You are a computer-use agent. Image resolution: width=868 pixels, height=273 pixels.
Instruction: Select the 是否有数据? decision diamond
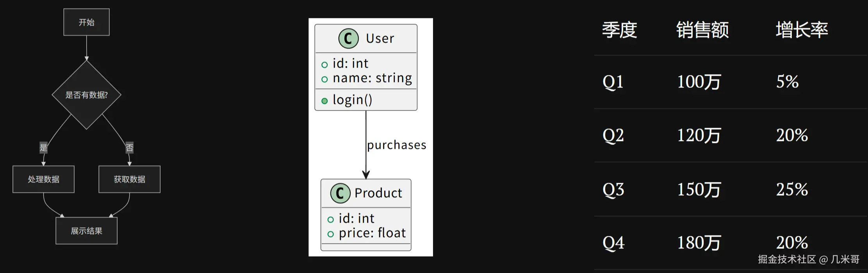(86, 95)
